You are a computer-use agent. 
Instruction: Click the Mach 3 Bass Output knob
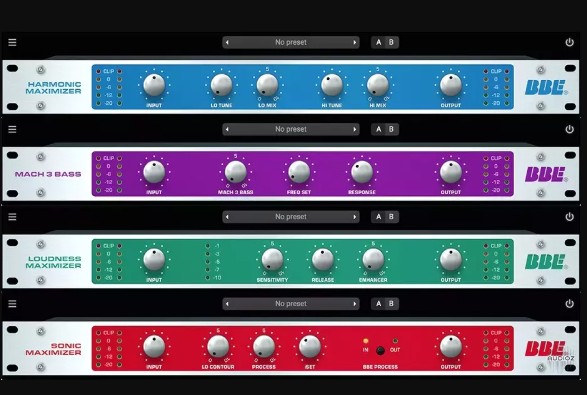(x=451, y=172)
